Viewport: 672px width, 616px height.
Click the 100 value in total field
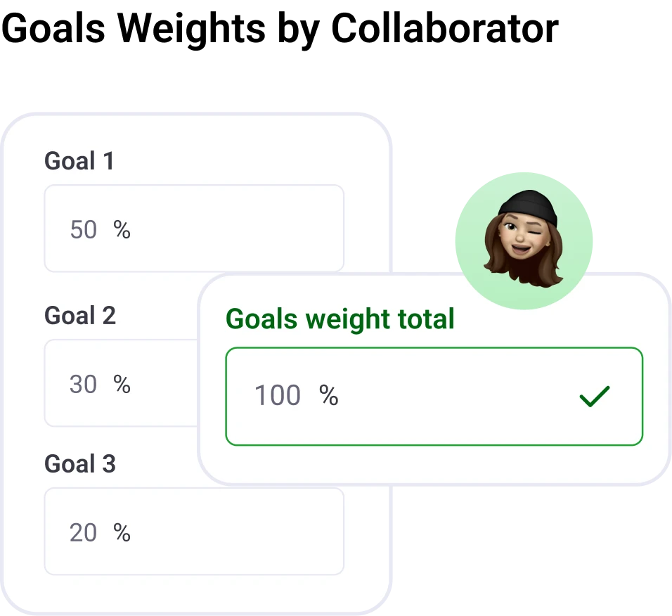pos(277,396)
